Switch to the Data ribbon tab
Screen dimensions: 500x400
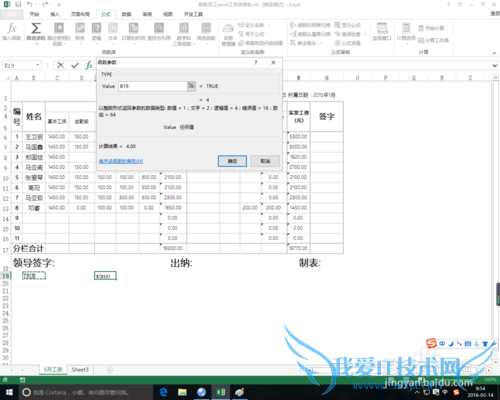tap(126, 14)
